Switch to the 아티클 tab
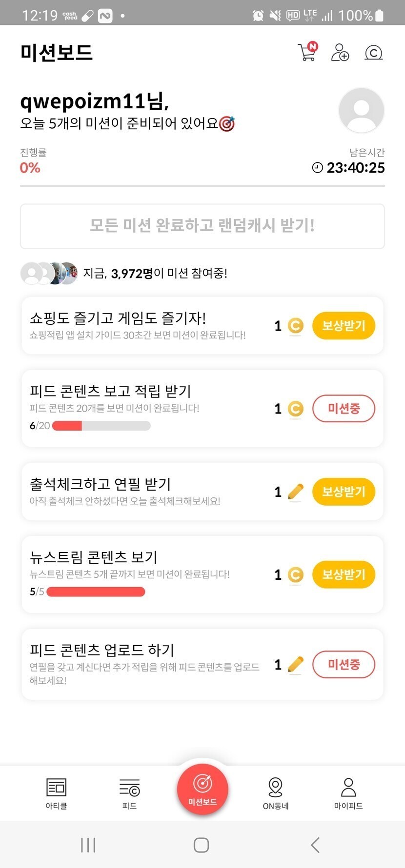 coord(56,793)
